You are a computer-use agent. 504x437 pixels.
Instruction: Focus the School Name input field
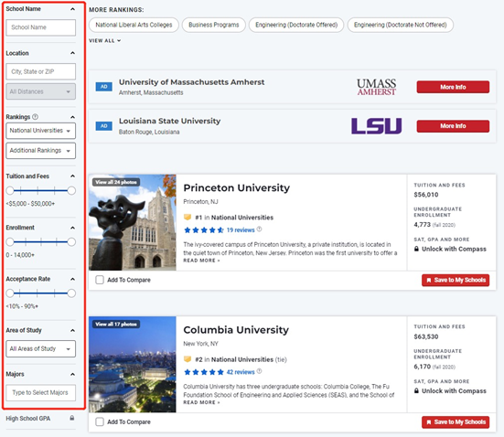(x=41, y=27)
